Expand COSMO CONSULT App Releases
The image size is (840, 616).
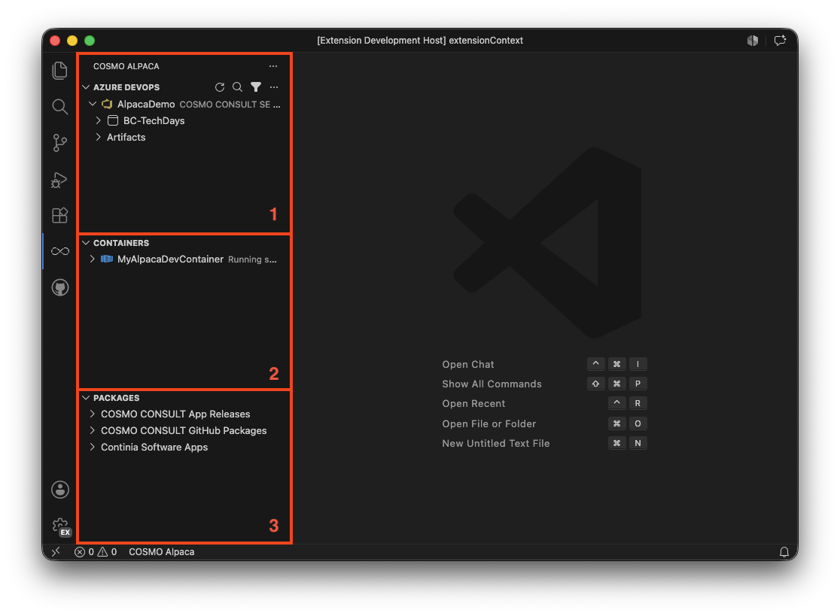point(93,414)
